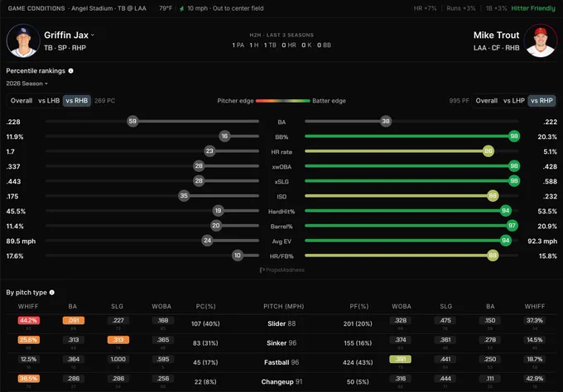Click the batter HR rate marker 86
Viewport: 563px width, 392px height.
click(x=488, y=151)
